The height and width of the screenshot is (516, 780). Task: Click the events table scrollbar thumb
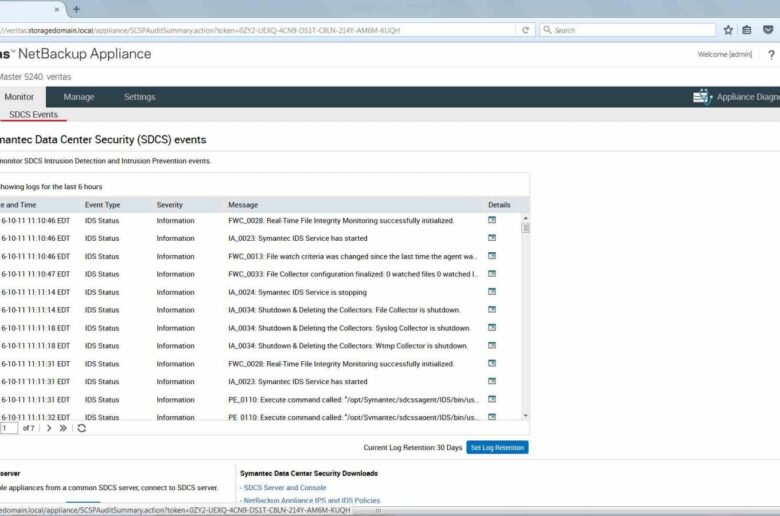point(525,228)
